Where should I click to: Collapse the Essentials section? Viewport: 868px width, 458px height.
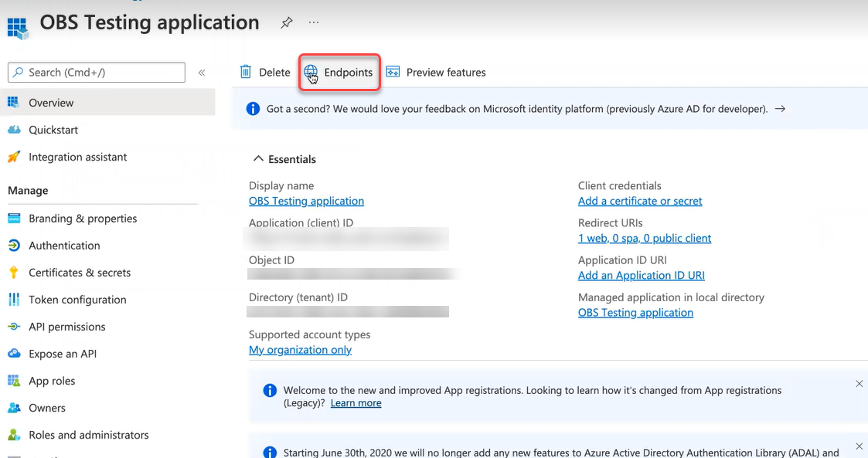[x=259, y=159]
